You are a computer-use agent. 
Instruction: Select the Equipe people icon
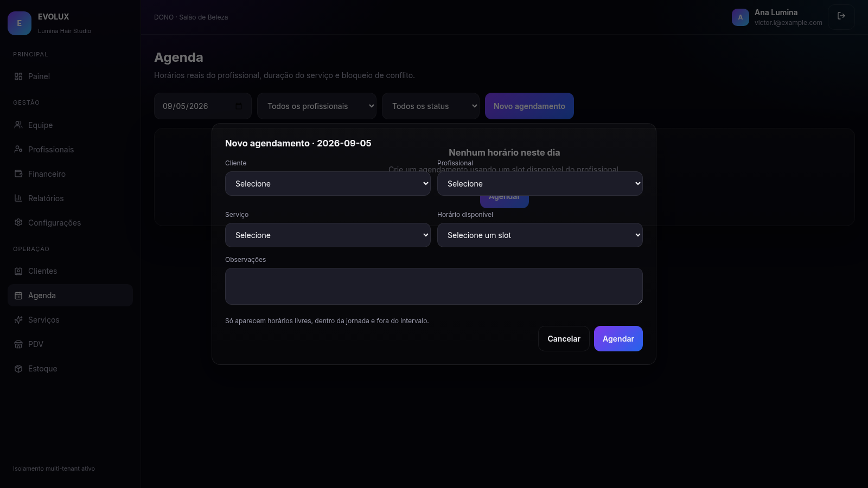(18, 125)
